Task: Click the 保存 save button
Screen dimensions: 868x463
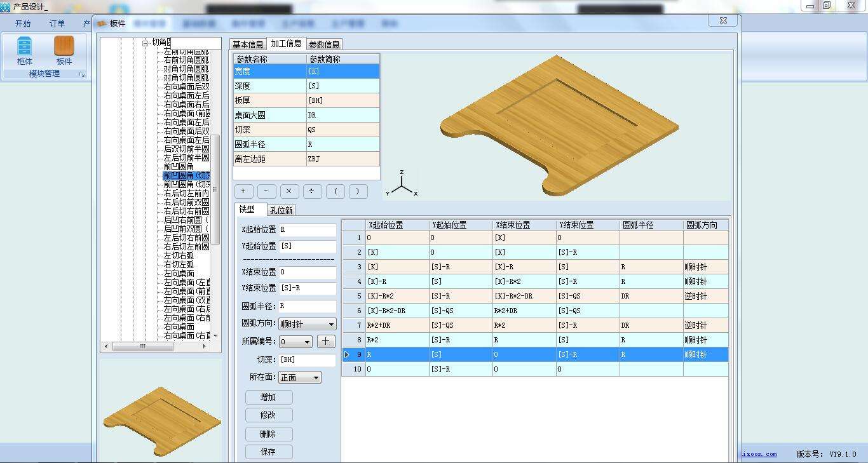Action: coord(268,452)
